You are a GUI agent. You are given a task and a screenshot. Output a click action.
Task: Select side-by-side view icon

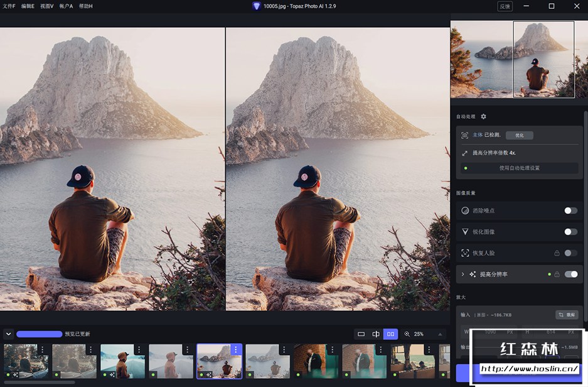(x=391, y=334)
